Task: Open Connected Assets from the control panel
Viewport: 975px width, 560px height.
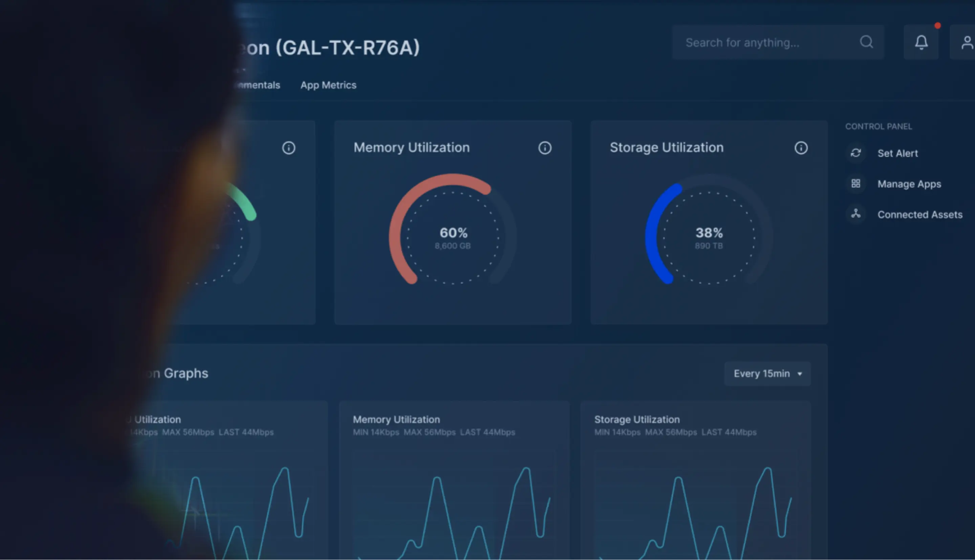Action: (x=919, y=215)
